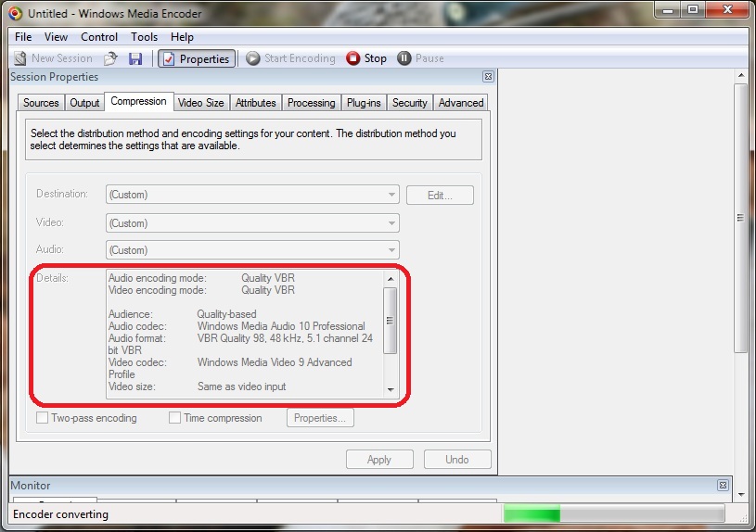Click the Details list scroll-up arrow
This screenshot has width=756, height=532.
tap(391, 279)
